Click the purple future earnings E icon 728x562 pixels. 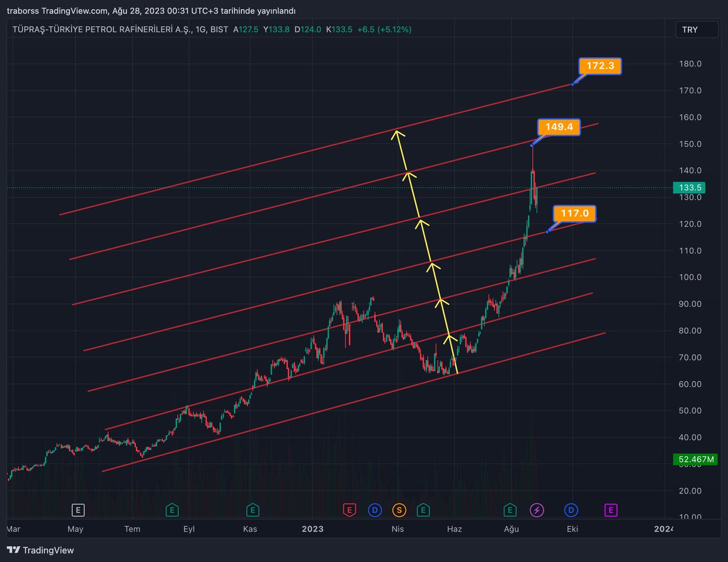coord(611,510)
